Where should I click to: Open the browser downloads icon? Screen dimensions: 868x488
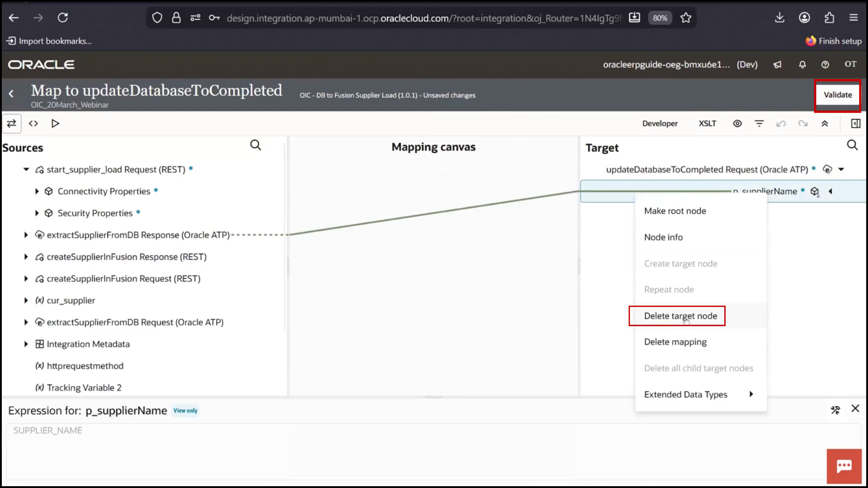[780, 18]
